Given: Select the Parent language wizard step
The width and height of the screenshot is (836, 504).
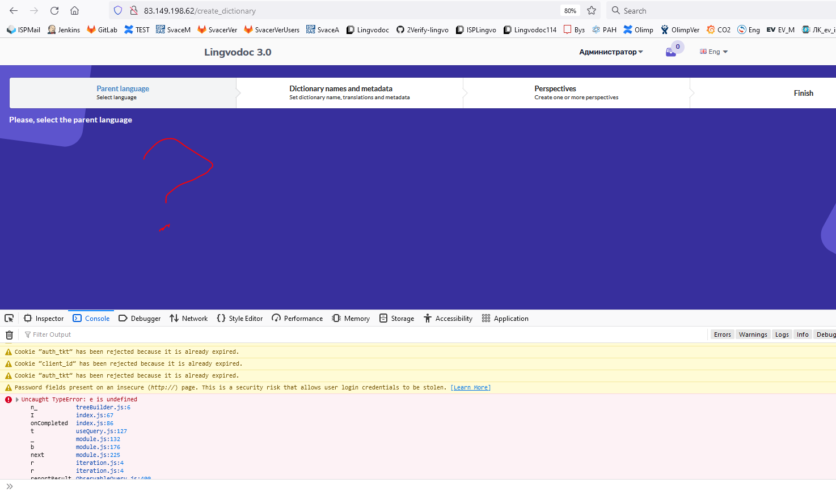Looking at the screenshot, I should (x=123, y=93).
